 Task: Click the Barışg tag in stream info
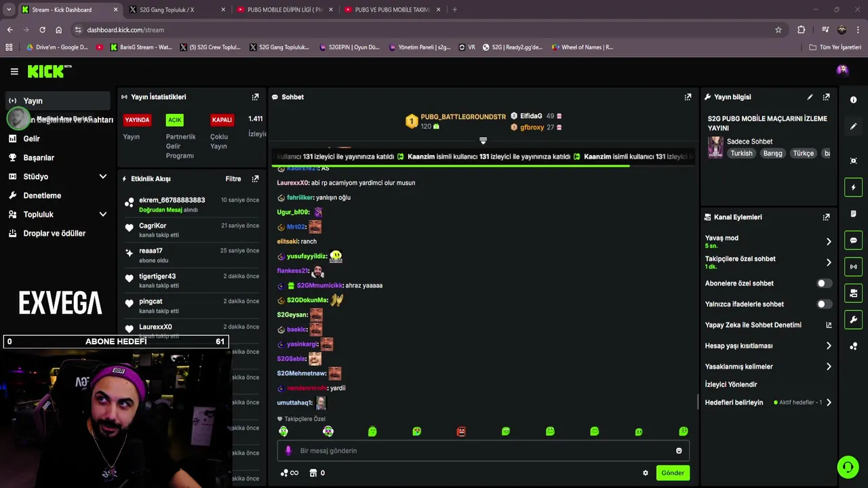tap(772, 153)
